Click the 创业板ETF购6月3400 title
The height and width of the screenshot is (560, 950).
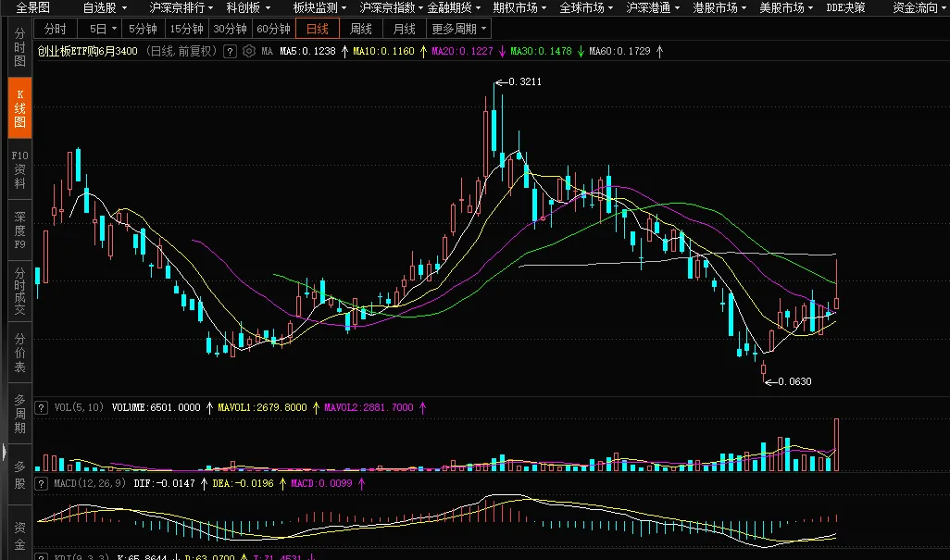tap(87, 52)
